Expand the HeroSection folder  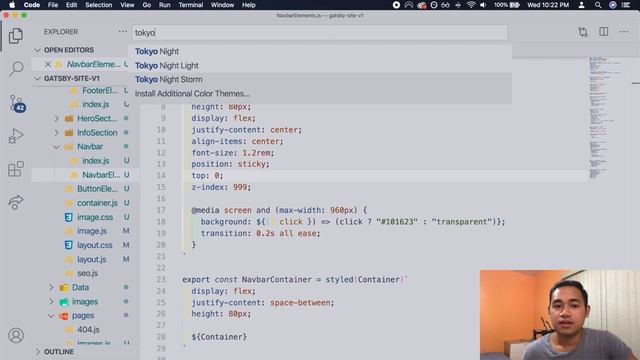click(57, 118)
